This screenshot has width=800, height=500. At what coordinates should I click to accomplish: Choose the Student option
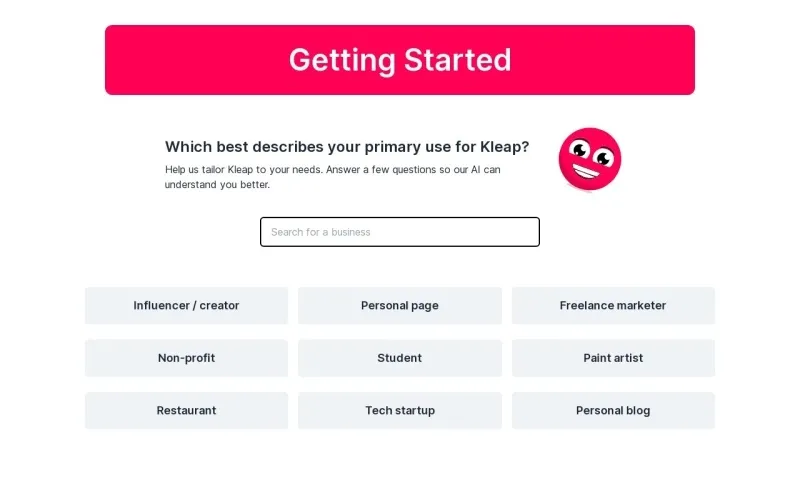coord(400,358)
